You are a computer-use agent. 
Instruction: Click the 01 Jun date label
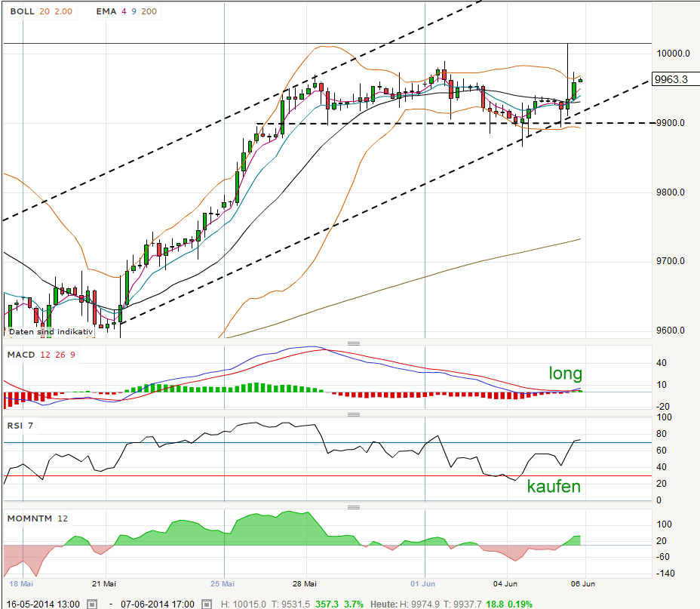point(422,583)
